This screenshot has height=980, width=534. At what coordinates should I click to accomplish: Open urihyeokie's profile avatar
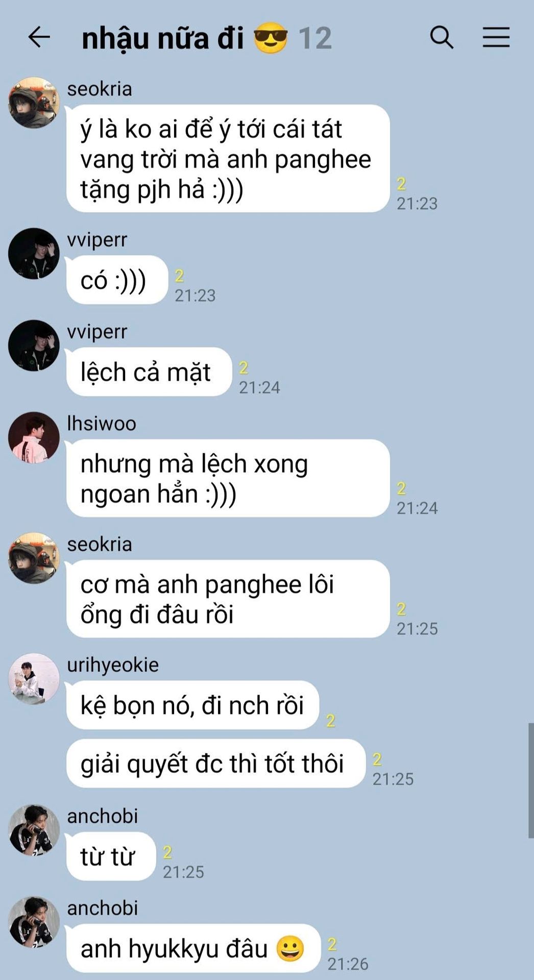click(34, 679)
